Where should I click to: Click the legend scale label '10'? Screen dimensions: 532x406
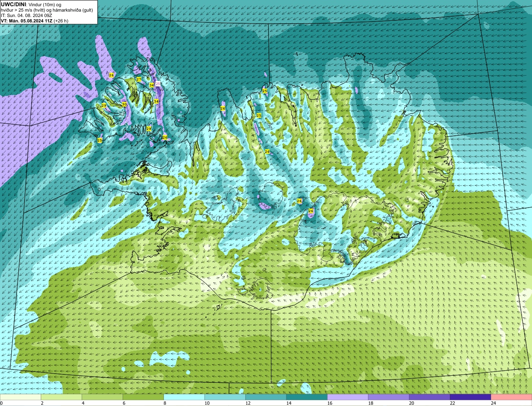tap(207, 403)
